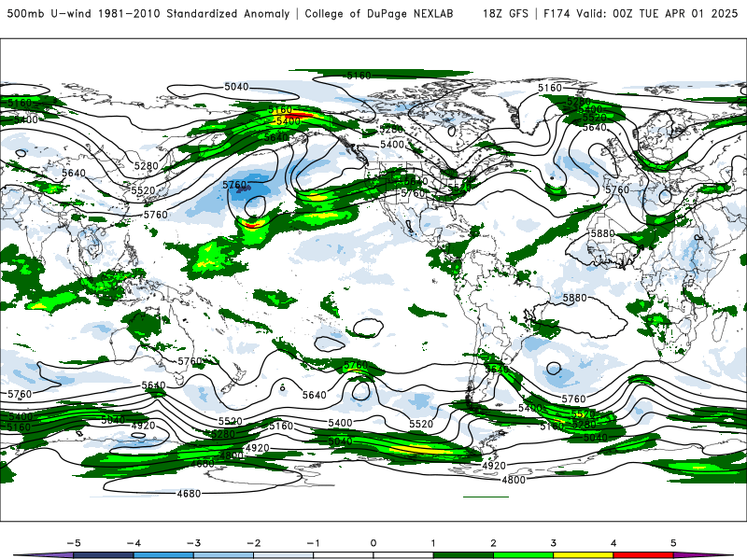Click the '5' colorbar tick label
Screen dimensions: 747x560
[x=673, y=543]
